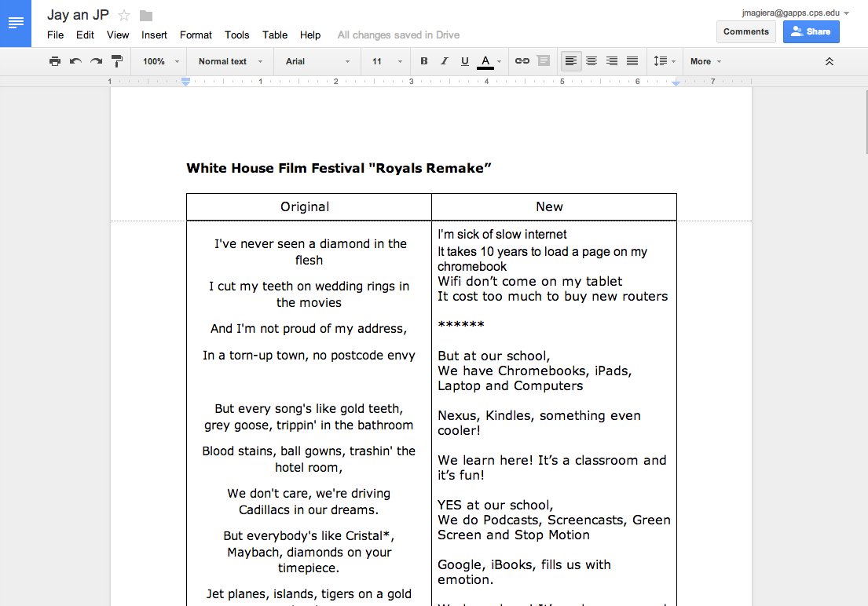Image resolution: width=868 pixels, height=606 pixels.
Task: Open the jmagiera@gapps.cps.edu account dropdown
Action: coord(795,13)
